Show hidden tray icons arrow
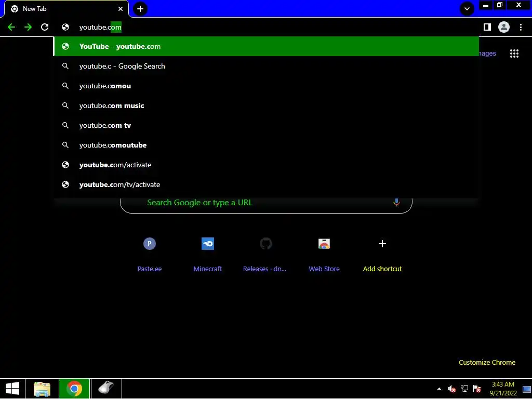The height and width of the screenshot is (399, 532). tap(439, 389)
